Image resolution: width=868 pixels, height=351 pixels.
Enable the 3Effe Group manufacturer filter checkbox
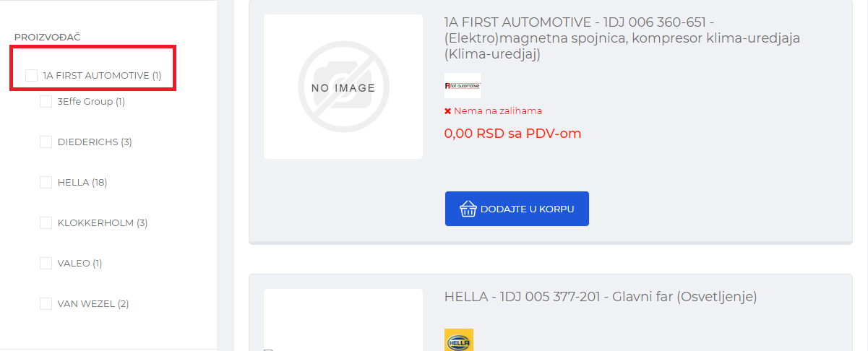46,102
